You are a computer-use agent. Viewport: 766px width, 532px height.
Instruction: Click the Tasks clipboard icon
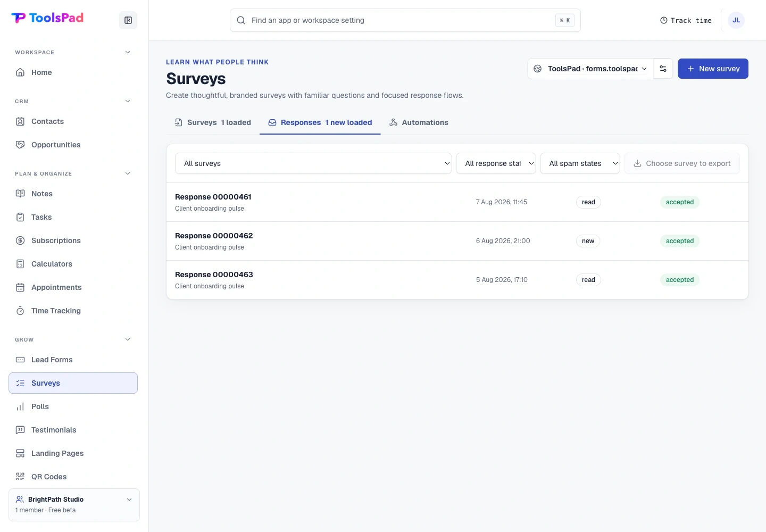point(20,217)
